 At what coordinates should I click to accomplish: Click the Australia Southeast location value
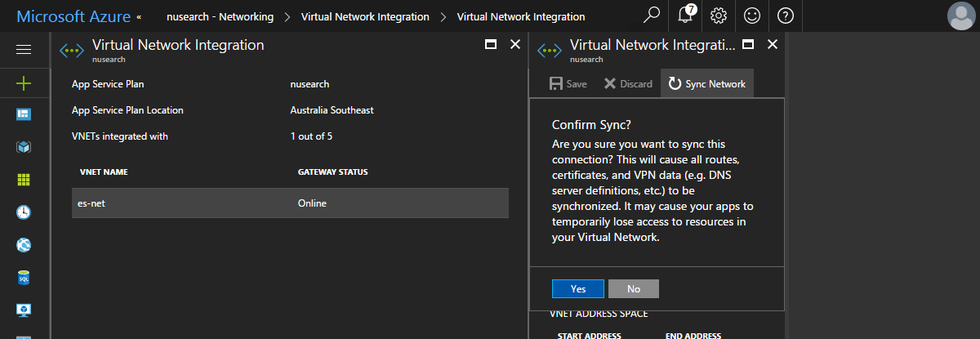point(332,110)
